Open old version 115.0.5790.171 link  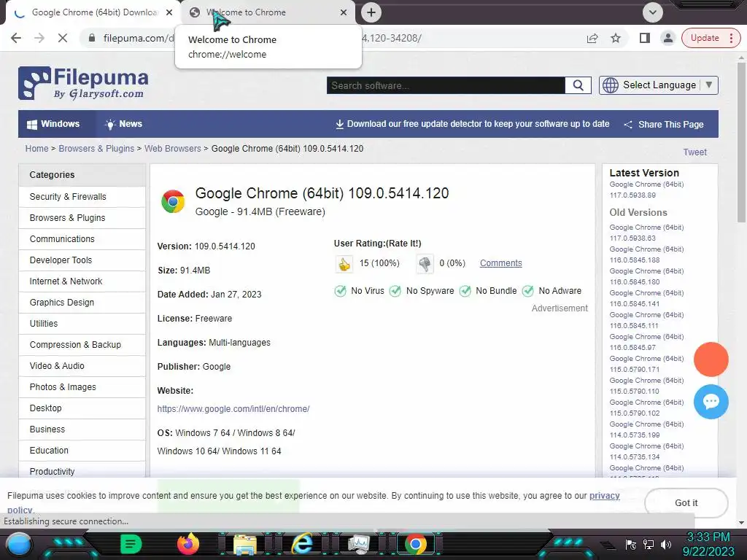646,364
